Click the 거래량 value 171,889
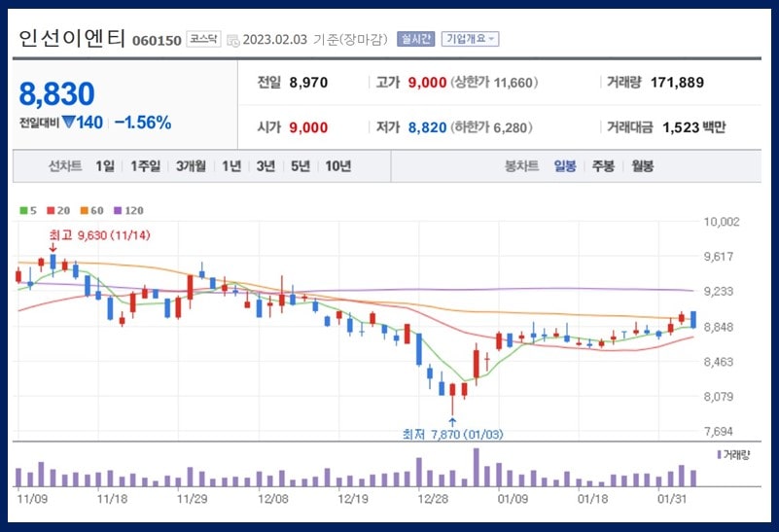The image size is (779, 532). click(677, 83)
